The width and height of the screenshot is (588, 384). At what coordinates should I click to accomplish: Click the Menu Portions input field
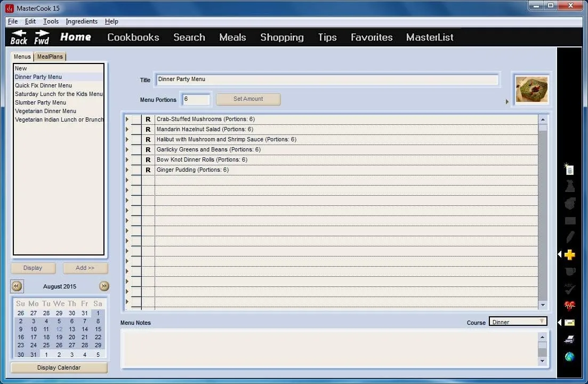[196, 99]
